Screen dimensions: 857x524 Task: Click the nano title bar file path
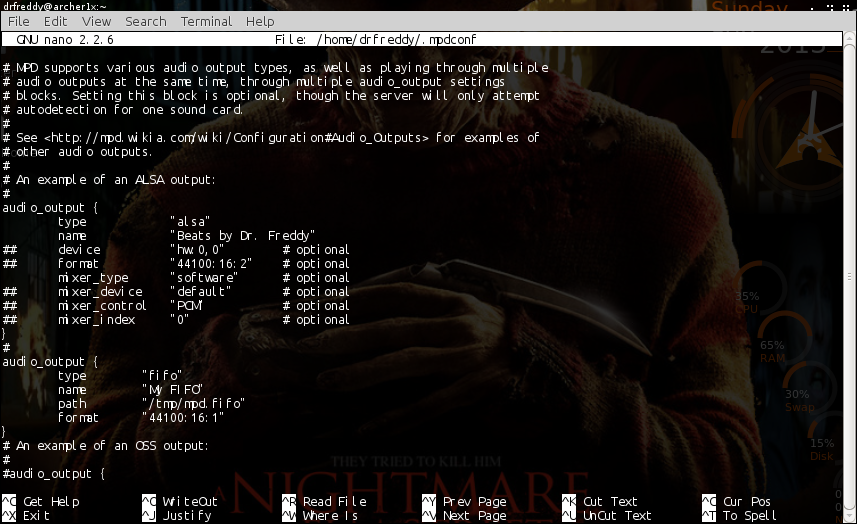click(x=396, y=39)
